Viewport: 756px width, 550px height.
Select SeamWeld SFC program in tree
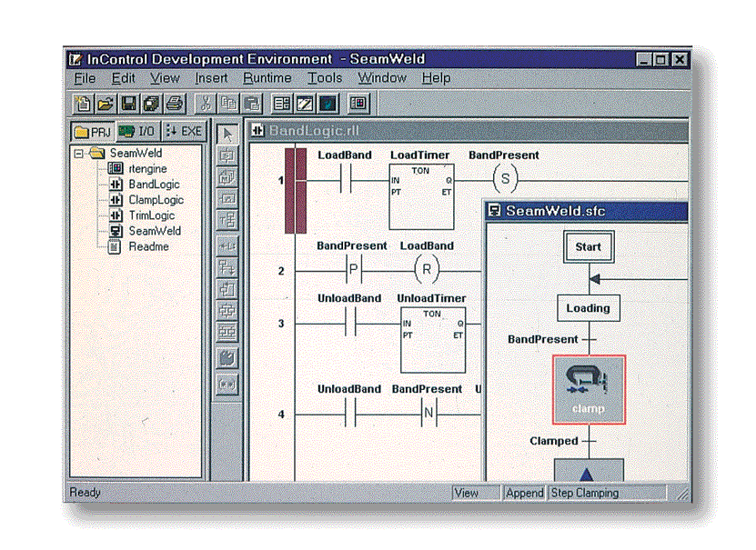coord(155,231)
